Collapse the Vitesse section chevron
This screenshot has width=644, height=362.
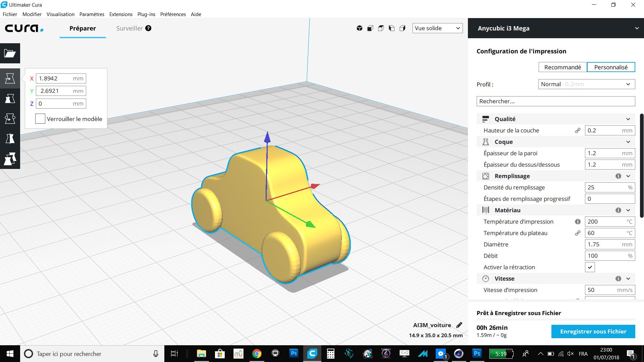pyautogui.click(x=628, y=279)
